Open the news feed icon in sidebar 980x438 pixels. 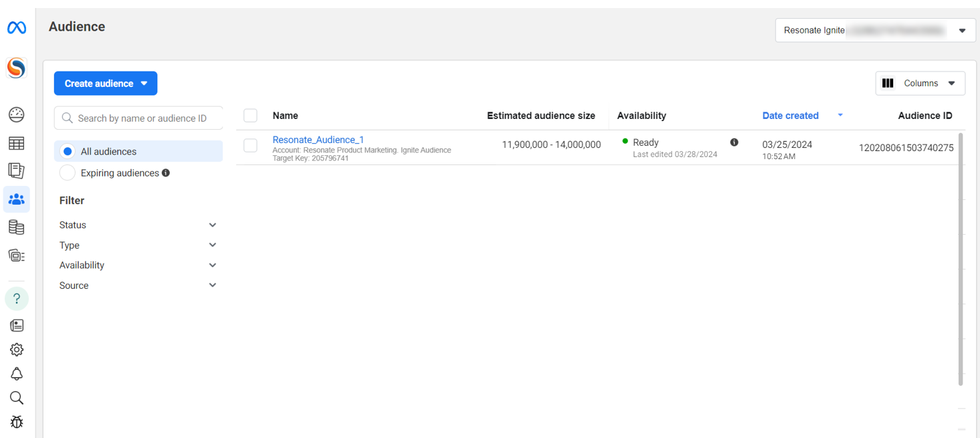click(17, 326)
